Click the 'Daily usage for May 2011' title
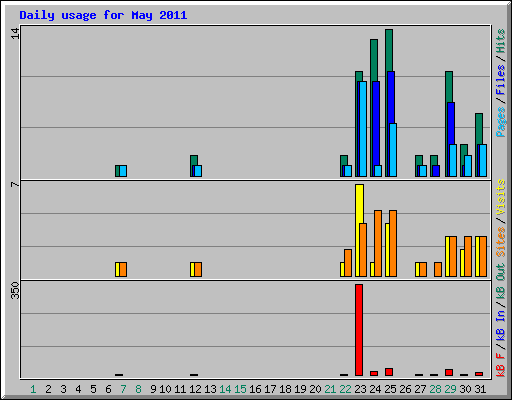 tap(103, 15)
